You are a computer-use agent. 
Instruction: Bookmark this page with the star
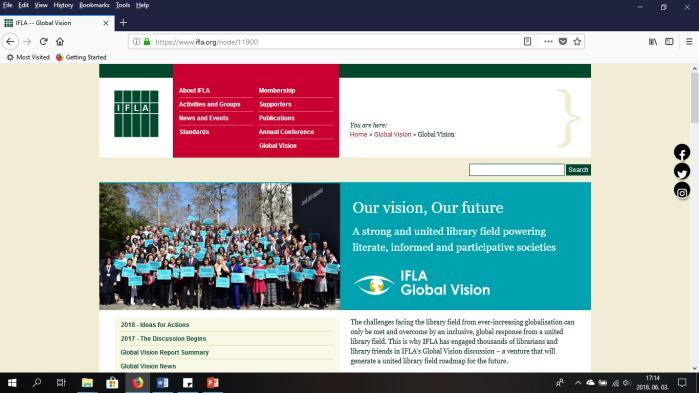[577, 41]
